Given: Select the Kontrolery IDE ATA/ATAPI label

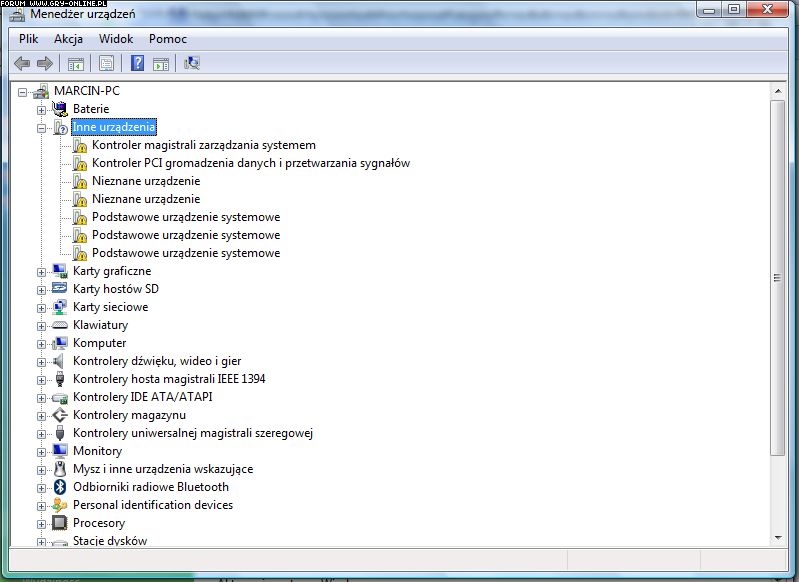Looking at the screenshot, I should pyautogui.click(x=143, y=396).
